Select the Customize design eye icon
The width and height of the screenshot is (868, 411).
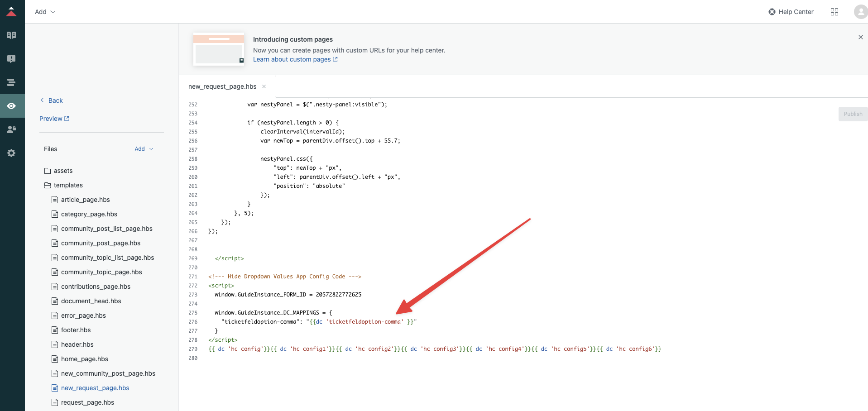pyautogui.click(x=12, y=106)
